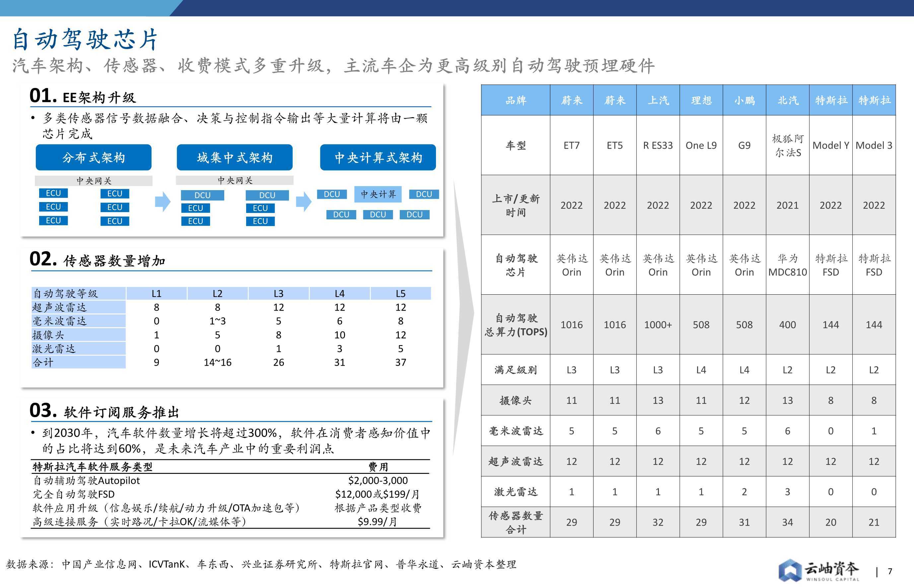Click the 37 total cell under L5
Image resolution: width=914 pixels, height=588 pixels.
tap(401, 362)
